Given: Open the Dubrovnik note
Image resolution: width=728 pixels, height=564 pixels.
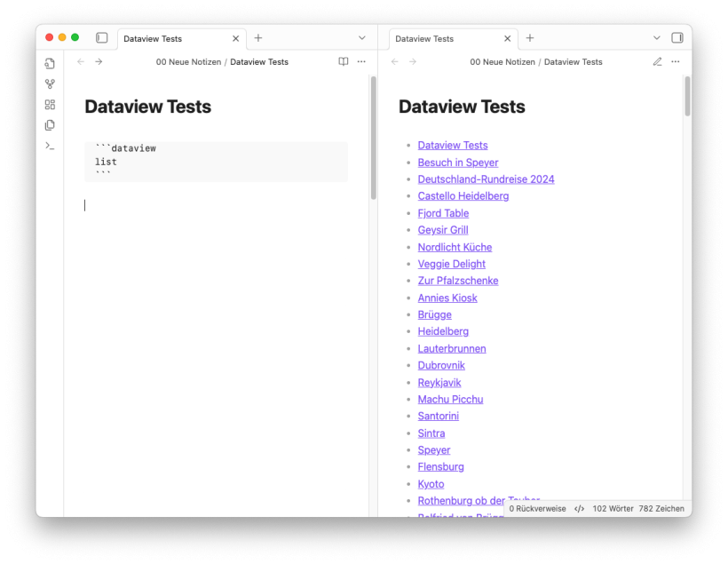Looking at the screenshot, I should tap(441, 365).
